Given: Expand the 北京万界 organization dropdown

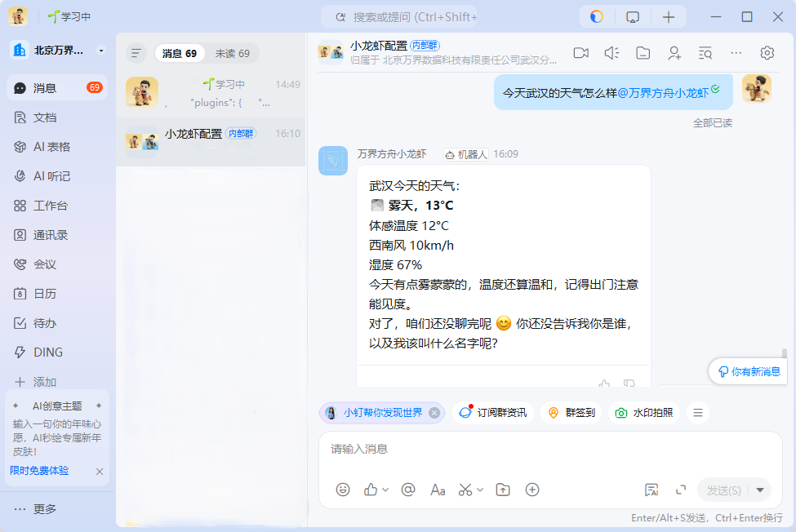Looking at the screenshot, I should click(x=101, y=51).
